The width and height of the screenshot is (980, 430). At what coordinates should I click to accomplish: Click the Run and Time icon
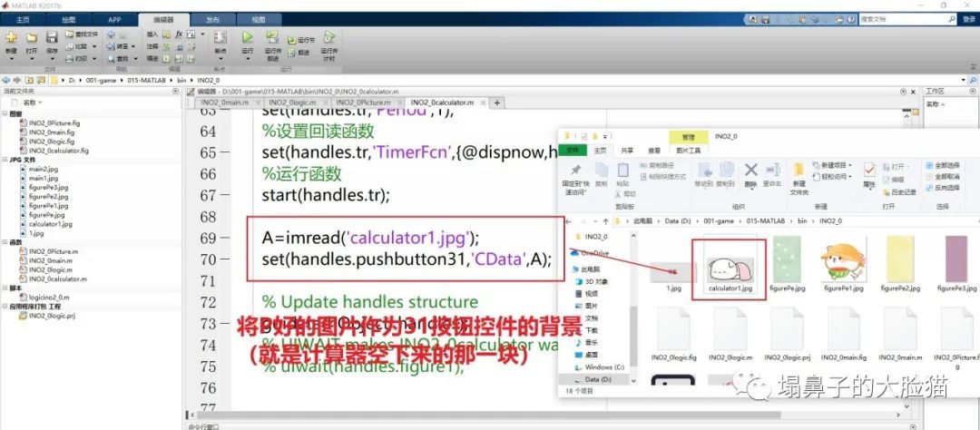click(x=328, y=37)
